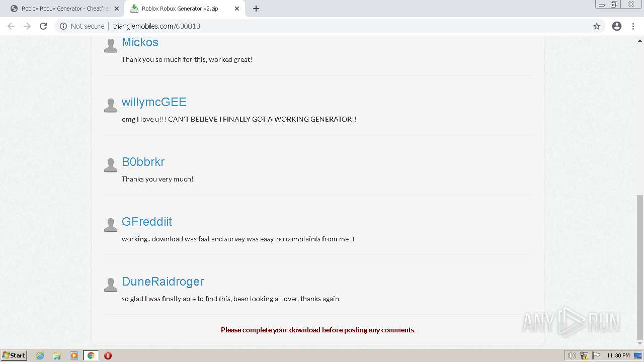
Task: Click the avatar icon beside Mickos
Action: pyautogui.click(x=110, y=46)
